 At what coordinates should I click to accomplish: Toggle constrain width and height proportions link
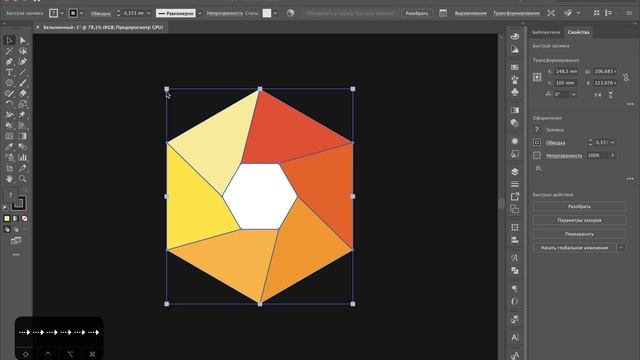pos(626,77)
